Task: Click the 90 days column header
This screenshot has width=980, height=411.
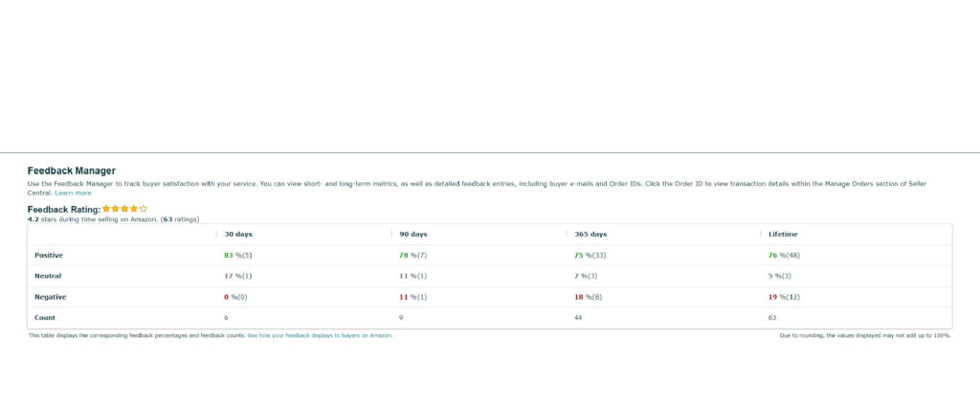Action: click(x=413, y=234)
